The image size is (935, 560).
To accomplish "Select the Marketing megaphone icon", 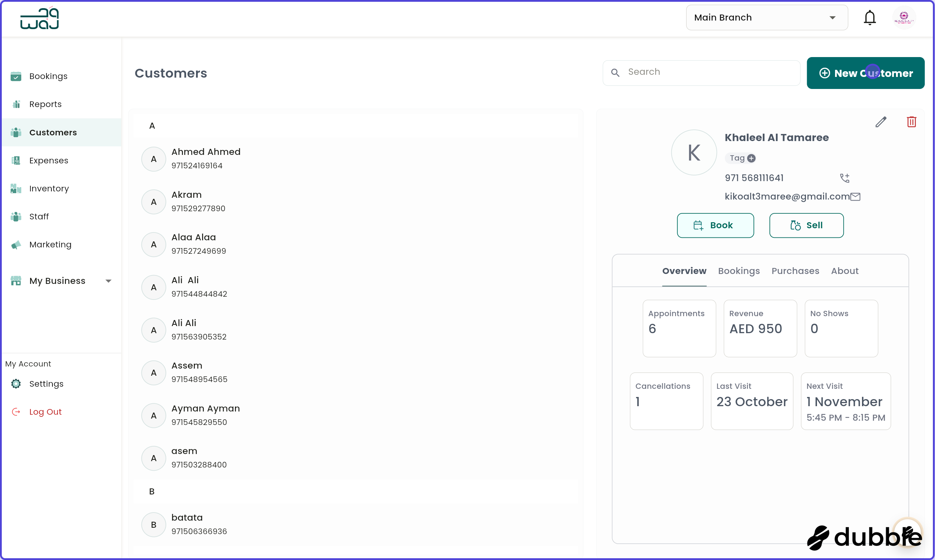I will tap(16, 245).
